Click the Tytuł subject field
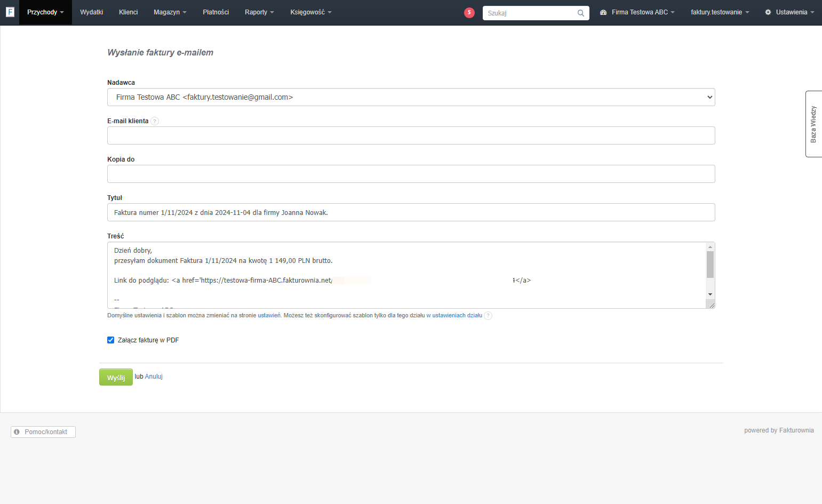The image size is (822, 504). 411,212
